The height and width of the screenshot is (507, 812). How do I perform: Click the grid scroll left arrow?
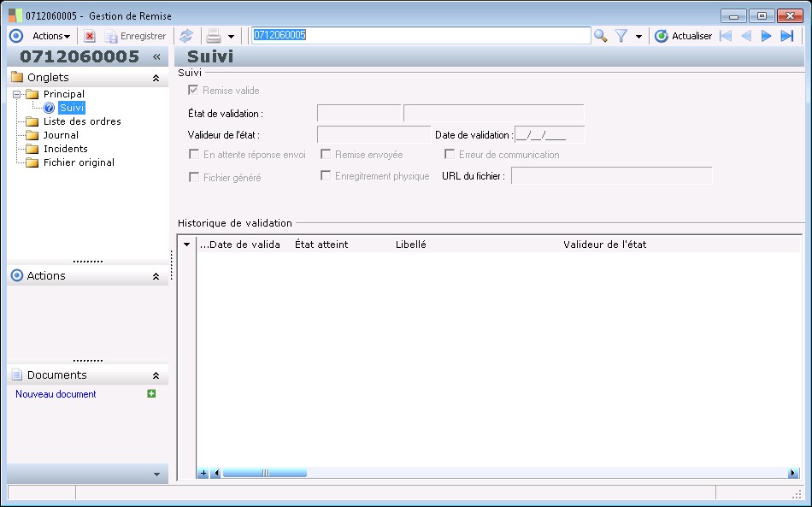point(216,473)
